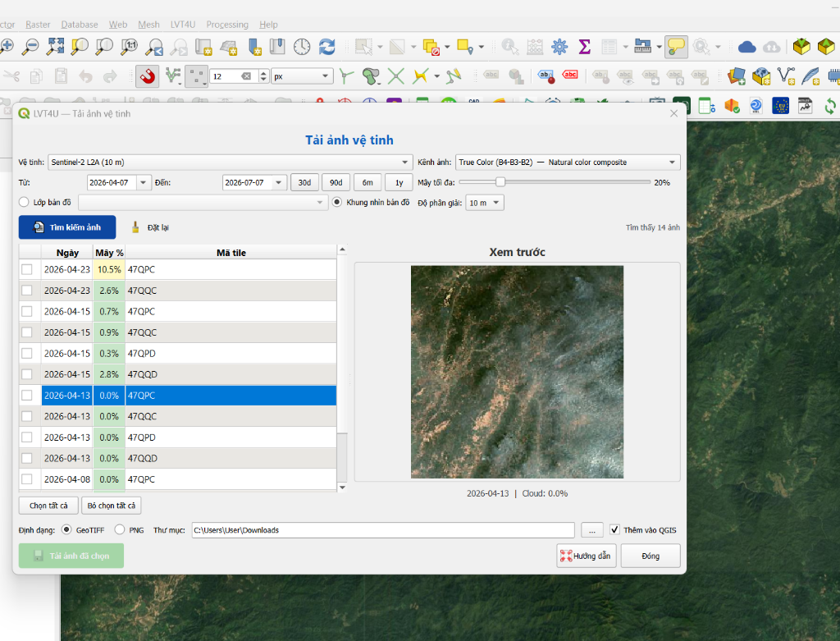Image resolution: width=840 pixels, height=641 pixels.
Task: Check the box for 2026-04-23 47QPC row
Action: click(x=27, y=269)
